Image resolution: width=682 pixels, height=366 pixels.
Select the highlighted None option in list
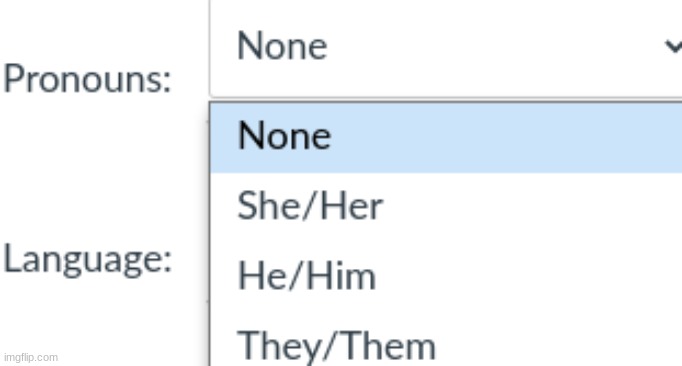tap(446, 137)
